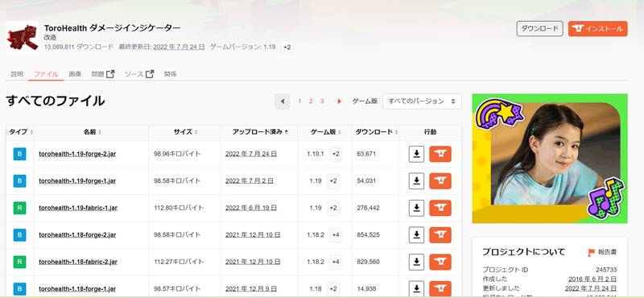Go to page 3 of files
The image size is (644, 298).
pyautogui.click(x=322, y=101)
